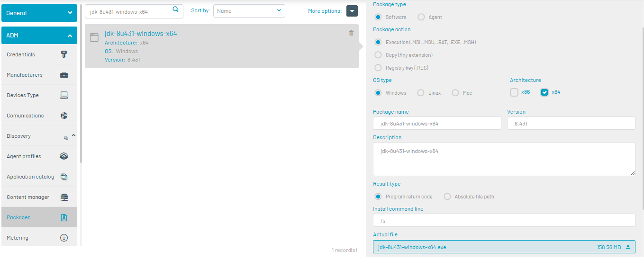644x260 pixels.
Task: Expand the General section
Action: 39,13
